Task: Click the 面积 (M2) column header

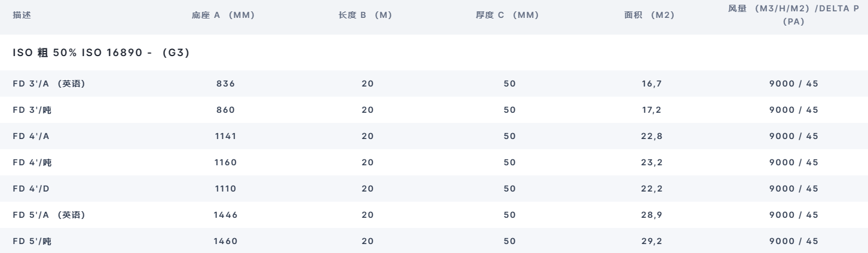Action: 649,15
